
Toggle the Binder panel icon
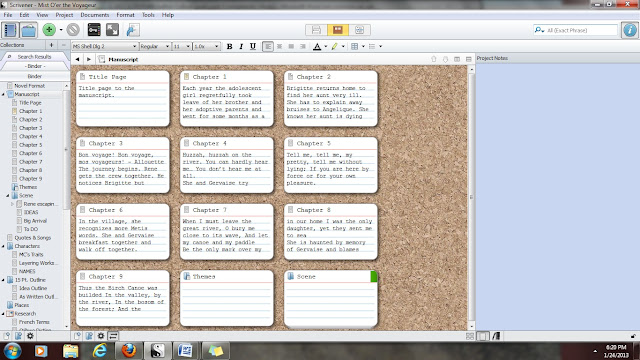click(x=10, y=30)
